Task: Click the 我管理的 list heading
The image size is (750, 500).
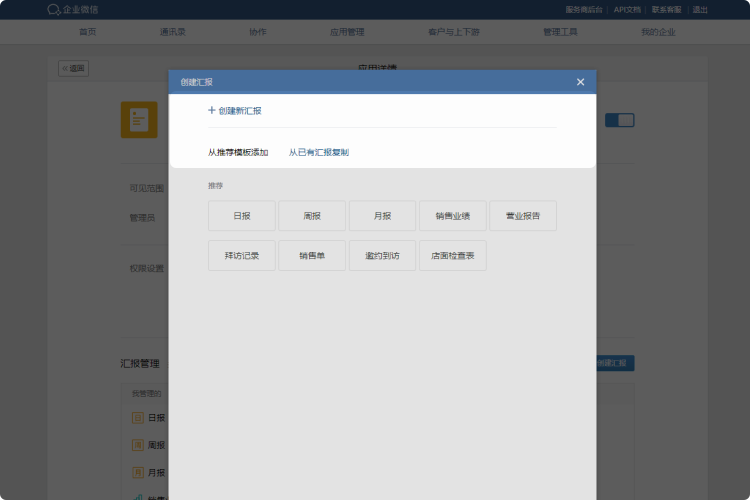Action: pyautogui.click(x=146, y=394)
